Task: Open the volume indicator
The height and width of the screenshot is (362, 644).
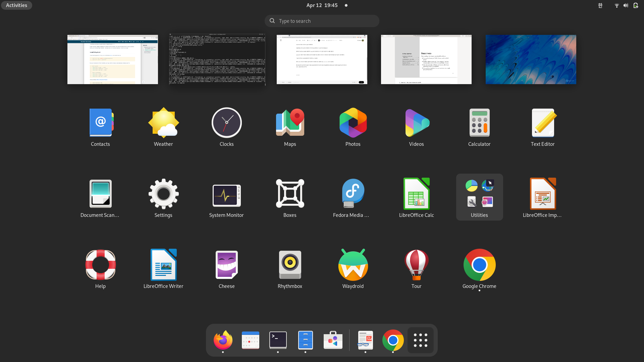Action: click(x=626, y=5)
